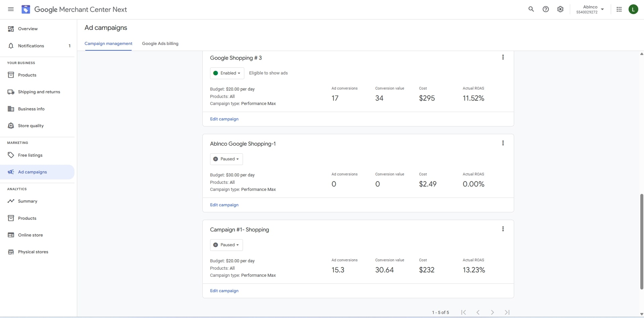Click the Free listings tag icon
This screenshot has width=644, height=318.
[11, 155]
